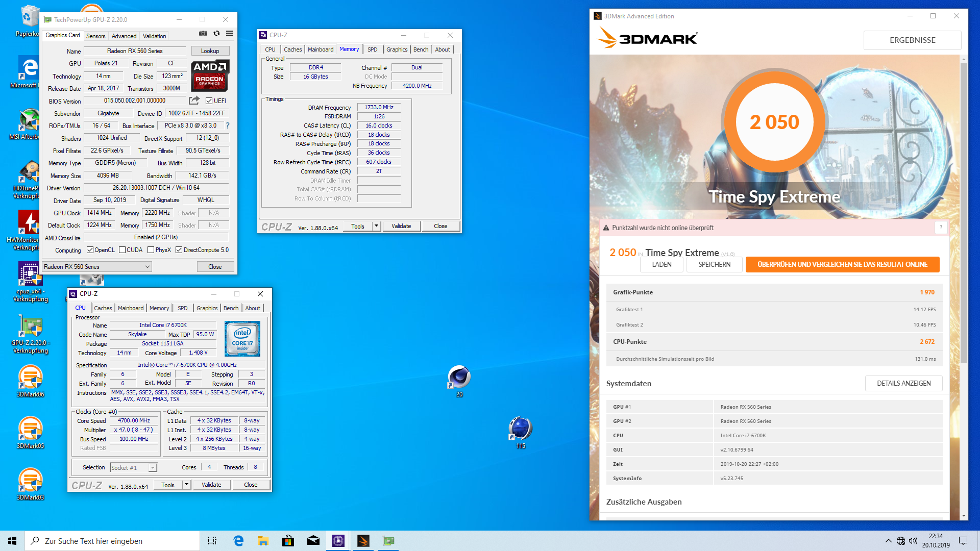This screenshot has height=551, width=980.
Task: Open Task View in the taskbar
Action: coord(212,541)
